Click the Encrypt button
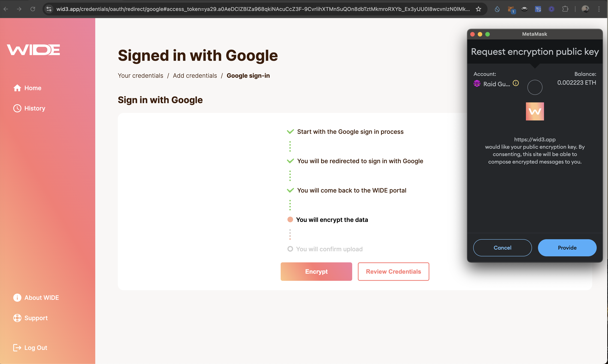The height and width of the screenshot is (364, 608). 316,272
